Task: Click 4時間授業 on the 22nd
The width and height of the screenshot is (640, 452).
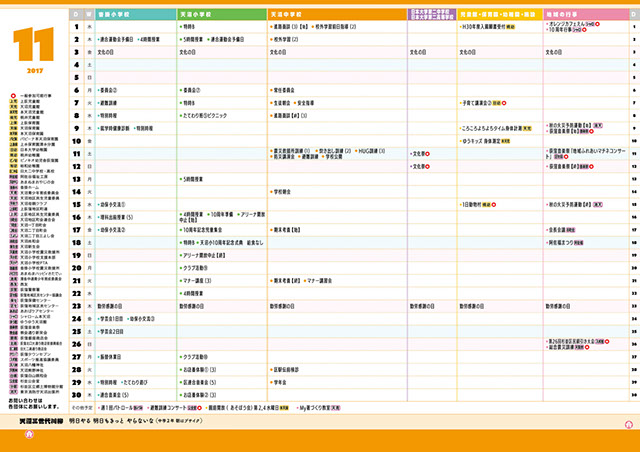Action: [x=191, y=294]
